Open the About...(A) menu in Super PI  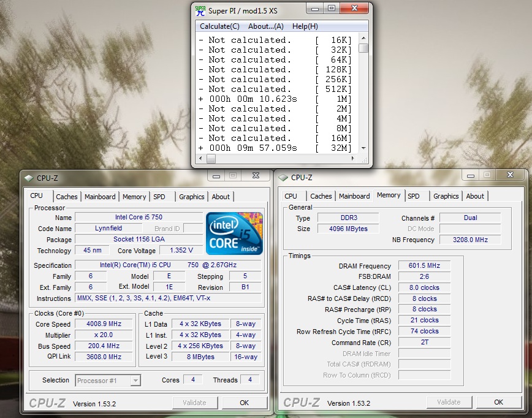pyautogui.click(x=265, y=26)
